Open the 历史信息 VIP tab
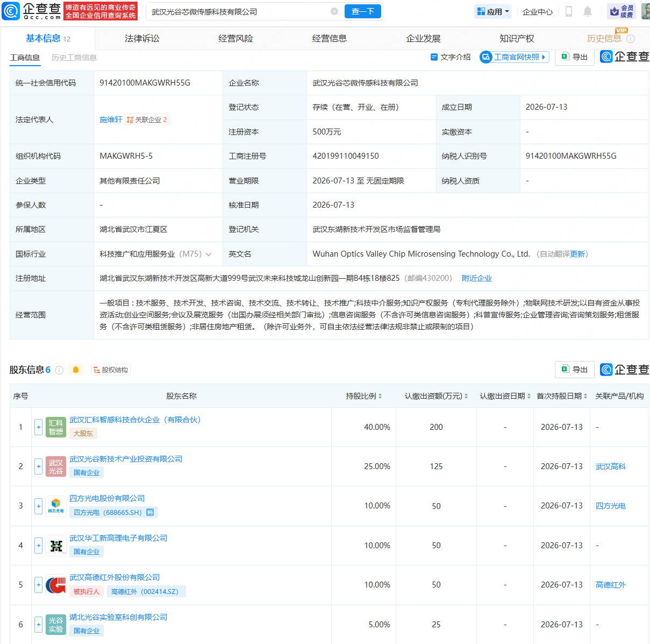This screenshot has height=644, width=650. point(604,39)
